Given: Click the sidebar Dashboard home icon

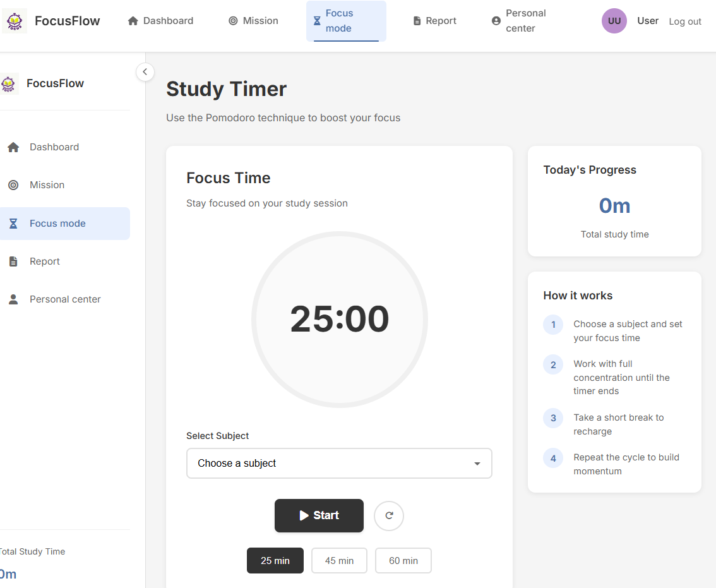Looking at the screenshot, I should [13, 147].
